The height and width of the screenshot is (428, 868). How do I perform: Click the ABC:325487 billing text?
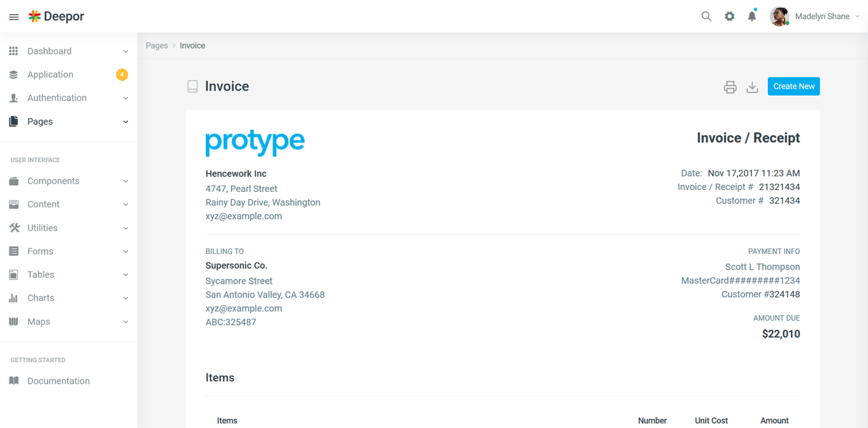coord(231,323)
